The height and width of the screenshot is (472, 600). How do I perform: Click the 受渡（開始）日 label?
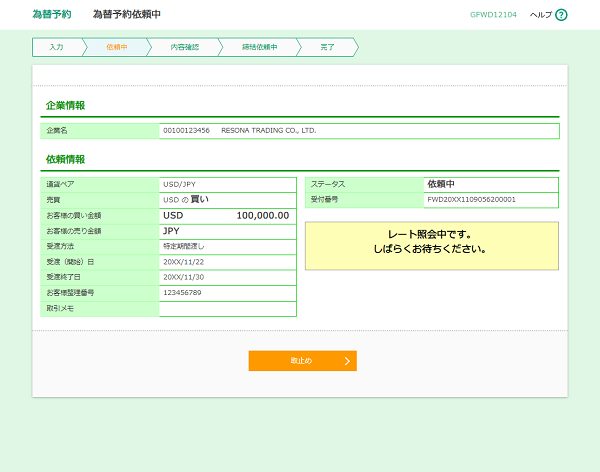pyautogui.click(x=70, y=262)
